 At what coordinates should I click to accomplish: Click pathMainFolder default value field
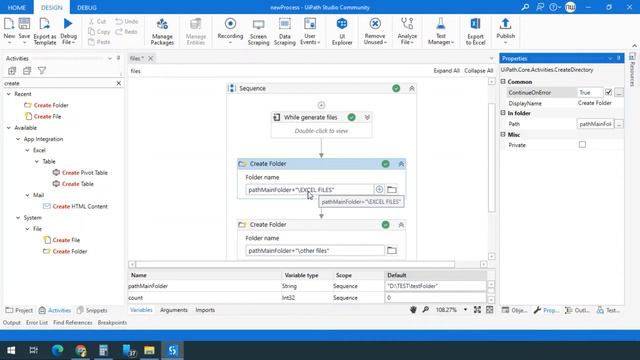(x=435, y=286)
